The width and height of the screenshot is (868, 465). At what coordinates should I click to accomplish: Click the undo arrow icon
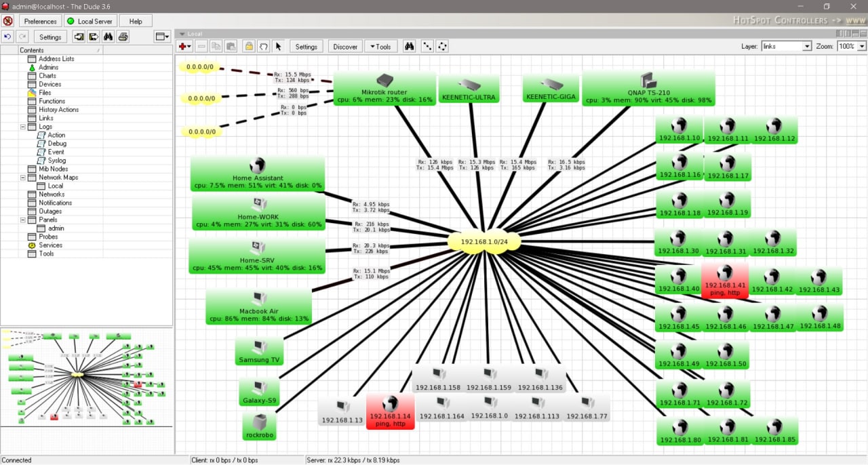(7, 37)
